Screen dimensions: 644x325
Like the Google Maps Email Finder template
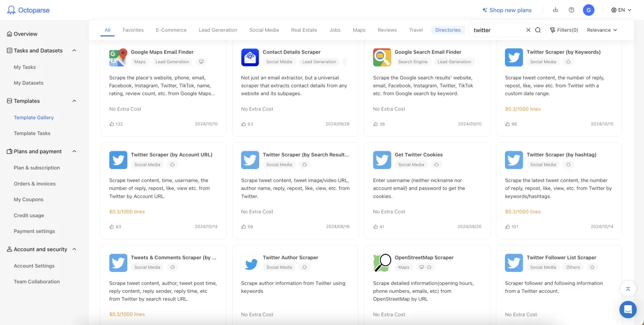tap(112, 124)
